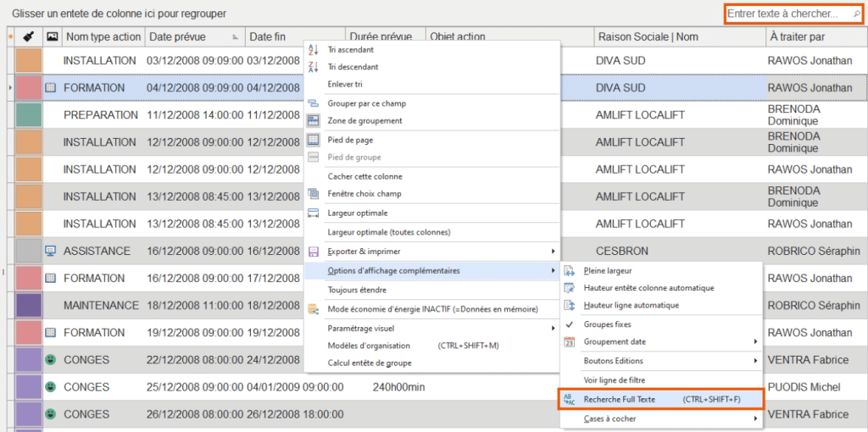
Task: Click the Tri ascendant sort icon
Action: (313, 50)
